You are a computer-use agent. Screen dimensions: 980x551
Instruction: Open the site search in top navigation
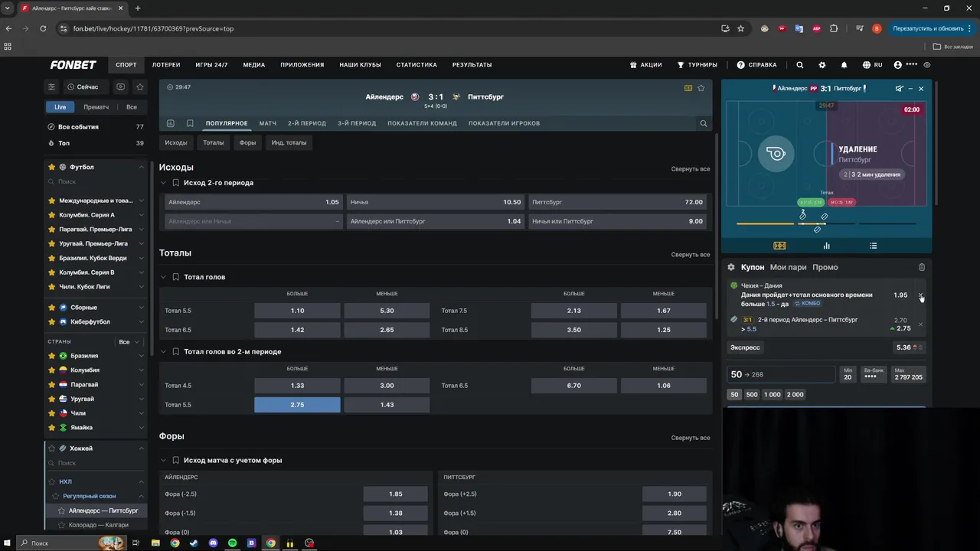click(799, 65)
